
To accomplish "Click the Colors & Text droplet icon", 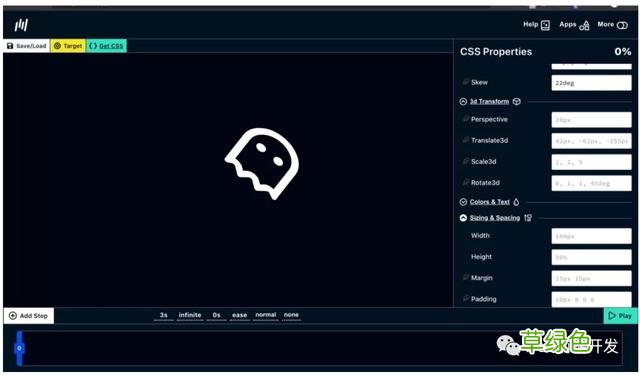I will (x=516, y=202).
